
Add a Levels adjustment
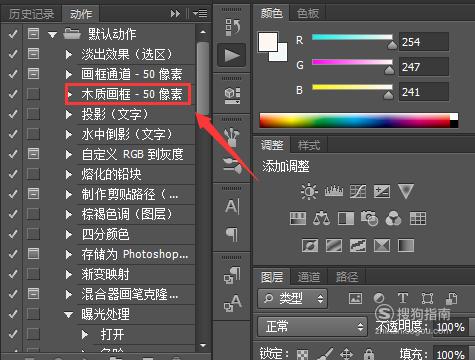click(334, 192)
